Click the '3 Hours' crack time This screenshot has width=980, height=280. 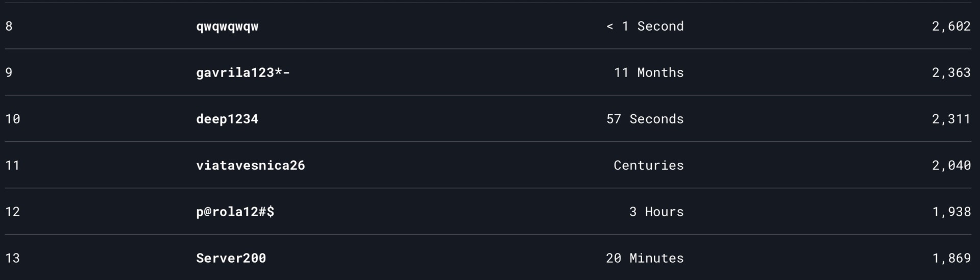click(x=656, y=212)
